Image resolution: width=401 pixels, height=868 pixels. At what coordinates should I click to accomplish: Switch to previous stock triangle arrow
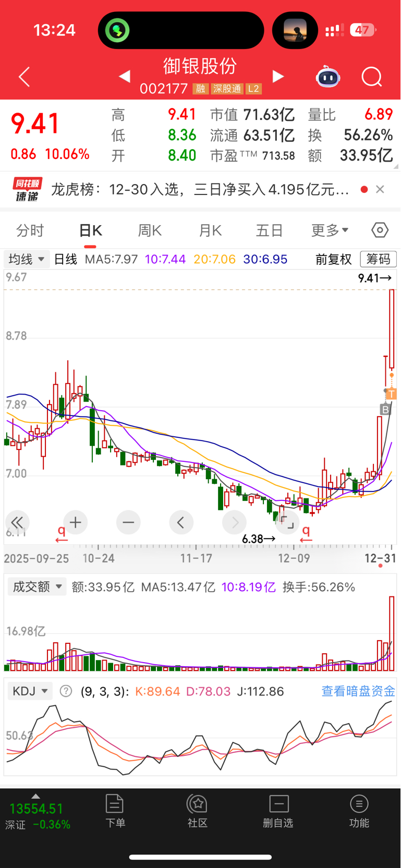125,77
